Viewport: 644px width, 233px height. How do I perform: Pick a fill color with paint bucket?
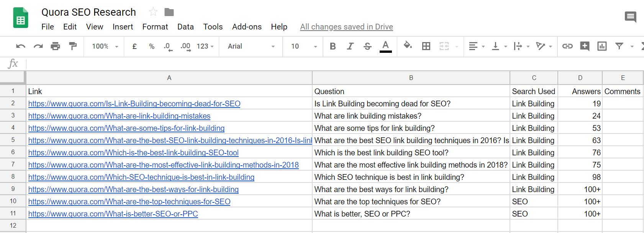pyautogui.click(x=408, y=46)
